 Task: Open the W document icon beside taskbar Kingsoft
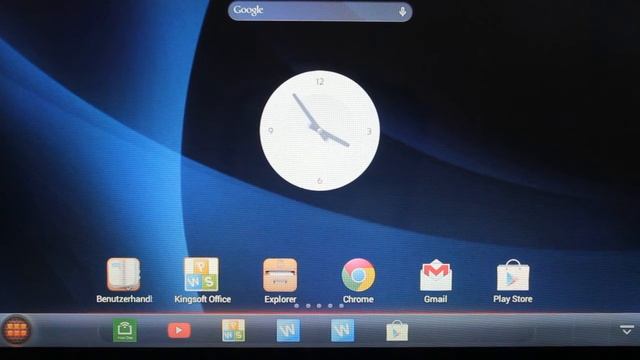coord(288,330)
